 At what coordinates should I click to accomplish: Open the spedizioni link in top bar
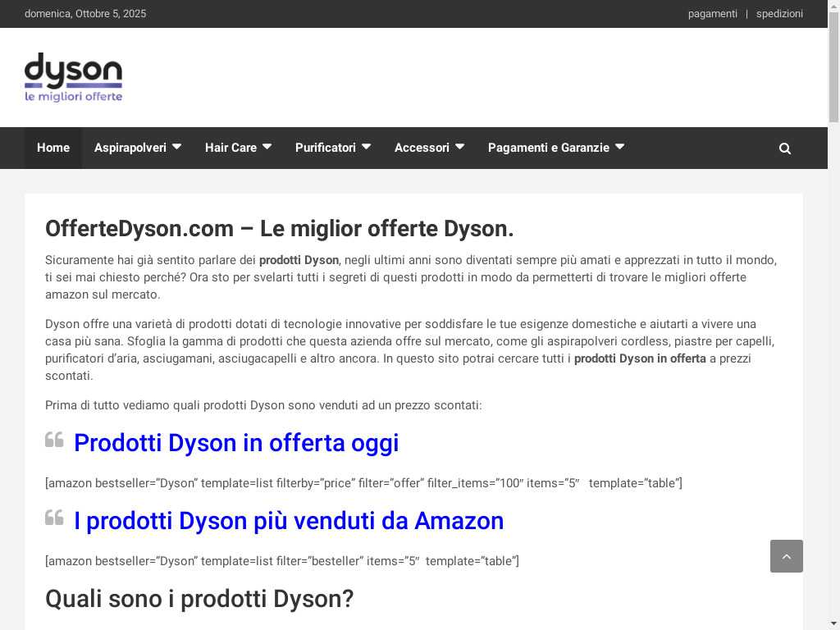[x=779, y=14]
